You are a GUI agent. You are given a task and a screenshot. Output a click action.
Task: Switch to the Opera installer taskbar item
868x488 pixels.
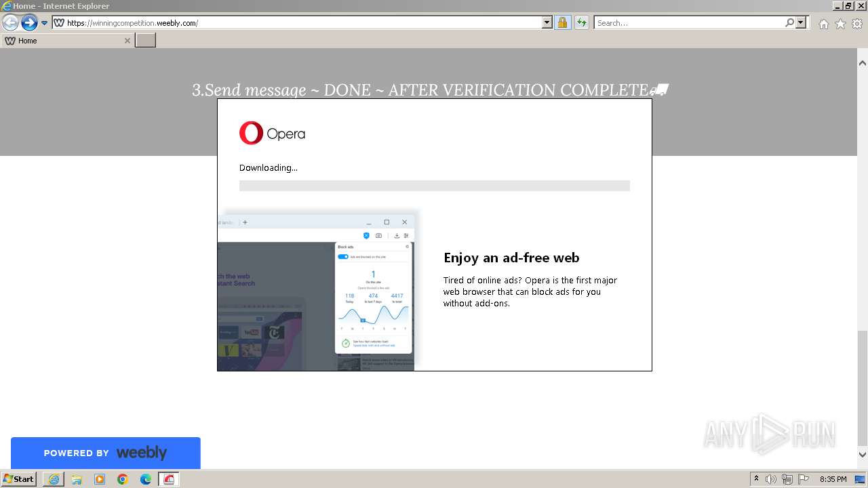click(x=169, y=479)
